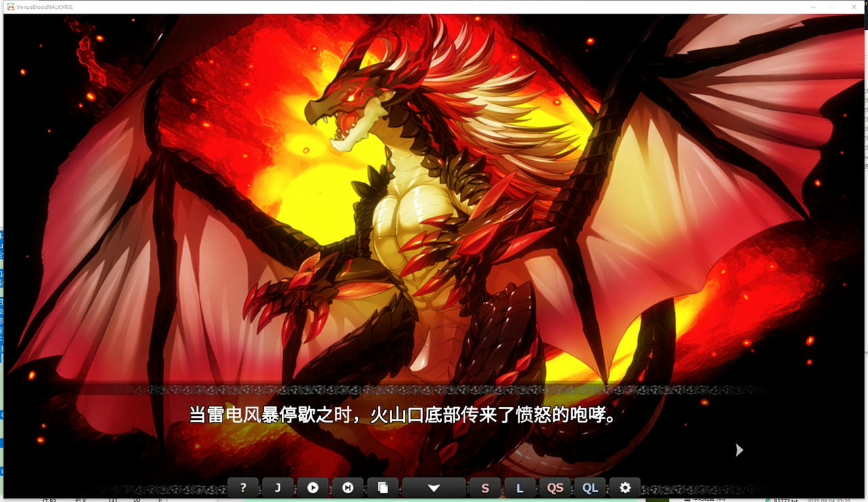Open game settings with the gear icon
868x502 pixels.
(x=625, y=487)
